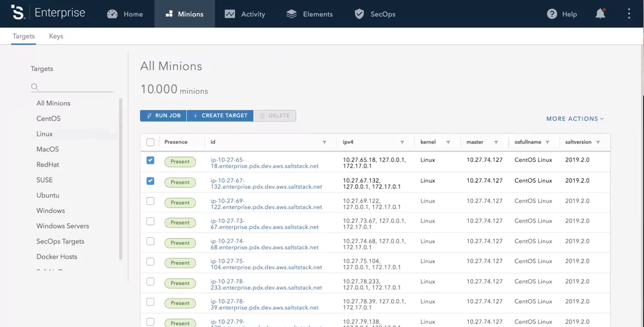Switch to the Targets tab
Screen dimensions: 644x327
click(23, 36)
